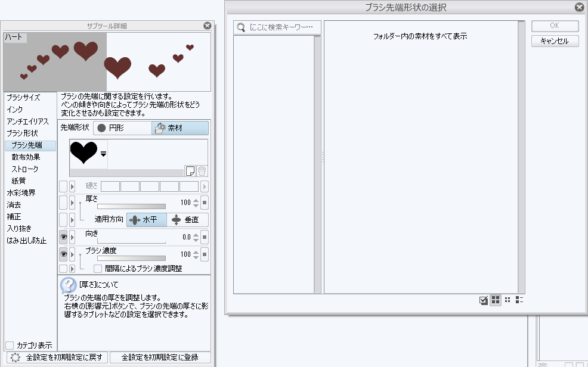This screenshot has height=367, width=588.
Task: Click the ブラシ濃度 influence source button
Action: (x=205, y=254)
